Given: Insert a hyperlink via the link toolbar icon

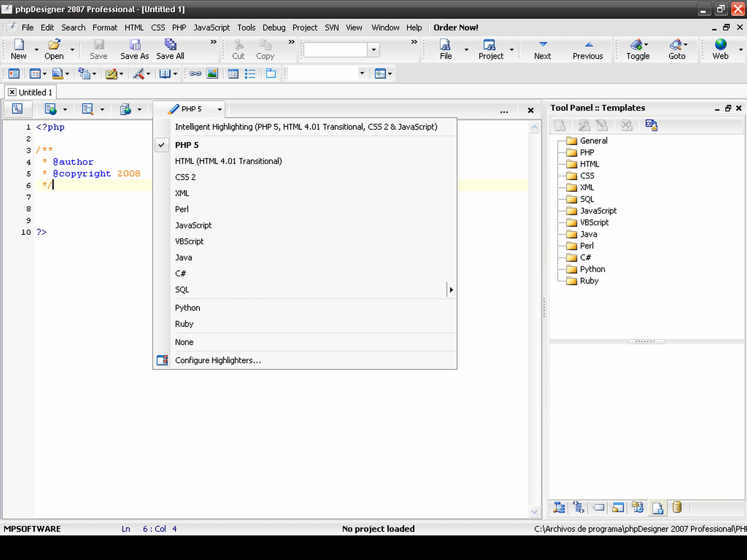Looking at the screenshot, I should click(x=195, y=73).
